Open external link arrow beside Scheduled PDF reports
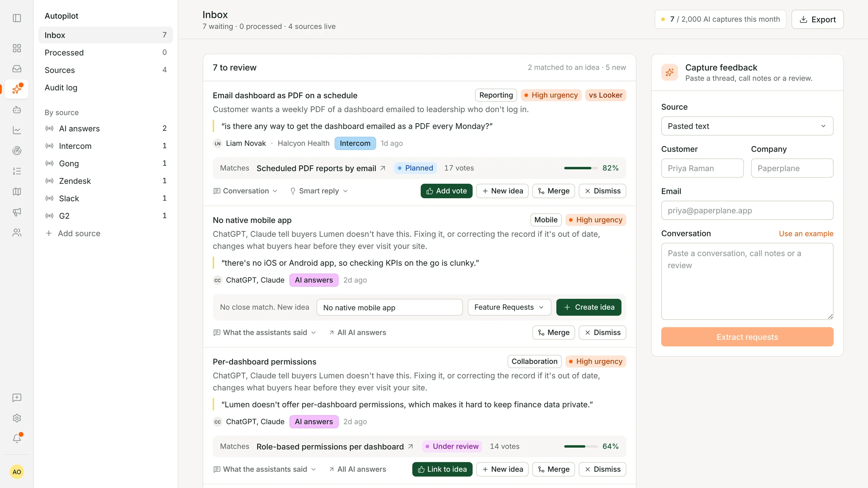Screen dimensions: 868x488 (x=383, y=168)
